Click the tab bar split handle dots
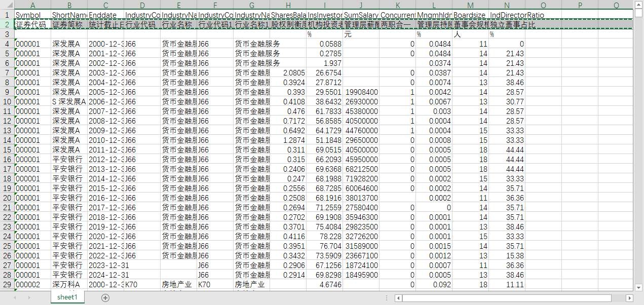Screen dimensions: 644x305 388,298
